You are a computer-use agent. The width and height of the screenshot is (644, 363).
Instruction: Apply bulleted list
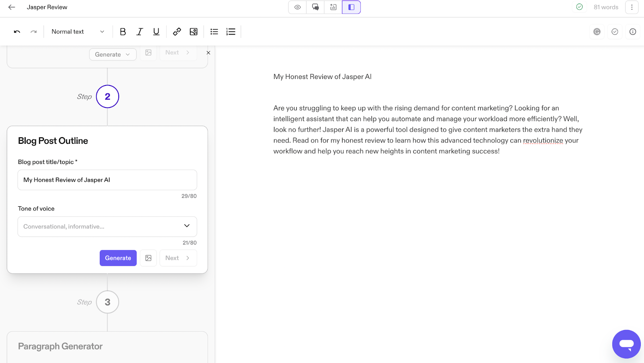pos(214,31)
